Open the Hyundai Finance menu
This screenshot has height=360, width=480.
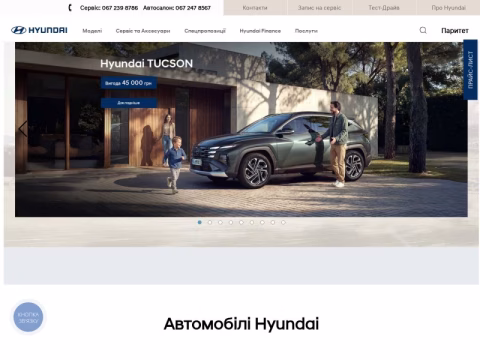[x=260, y=31]
